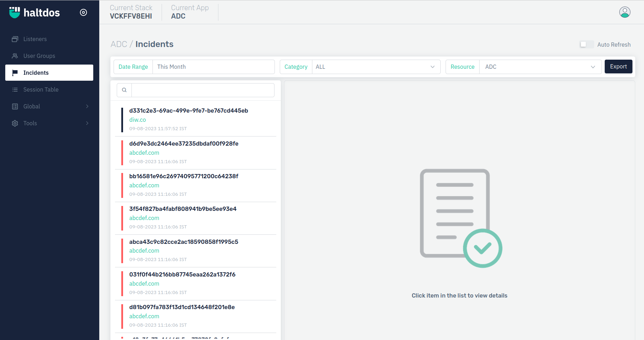
Task: Click the haltdos logo icon
Action: (15, 12)
